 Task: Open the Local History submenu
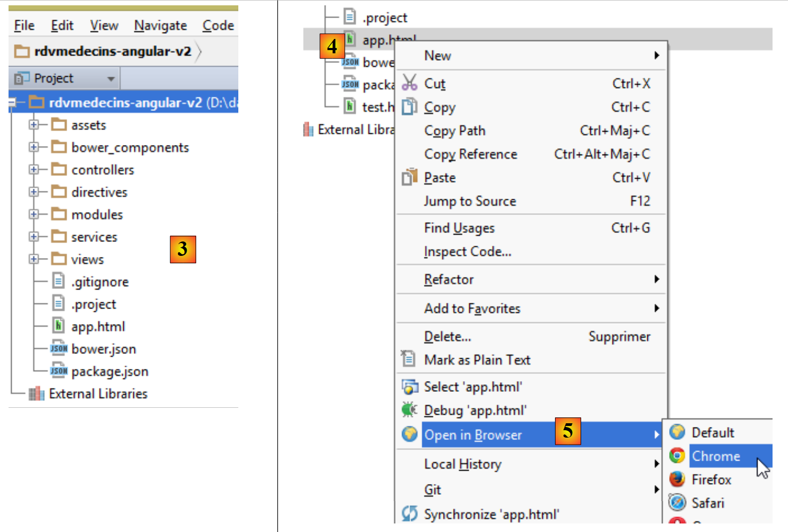click(462, 464)
